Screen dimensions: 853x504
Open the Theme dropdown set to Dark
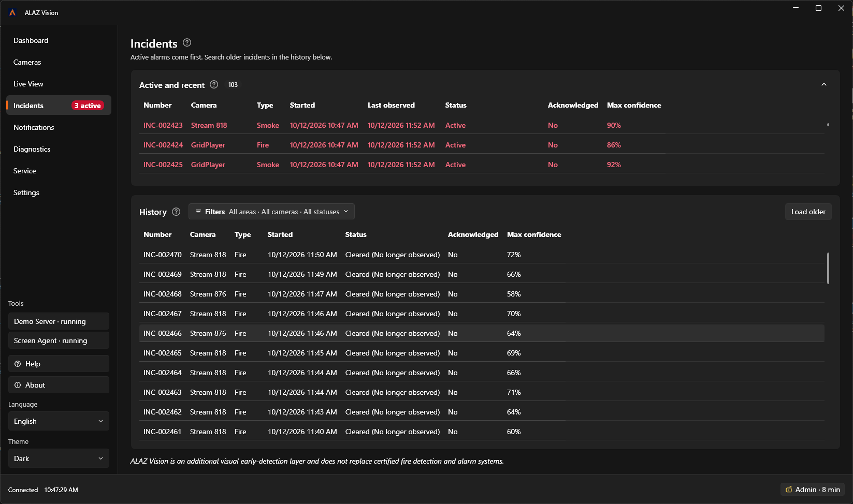(59, 458)
